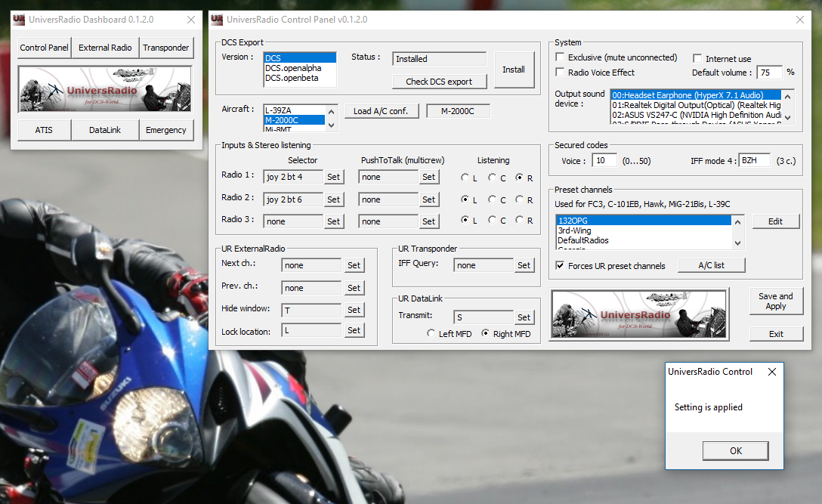Viewport: 822px width, 504px height.
Task: Select M-2000C in the Aircraft list
Action: pos(294,120)
